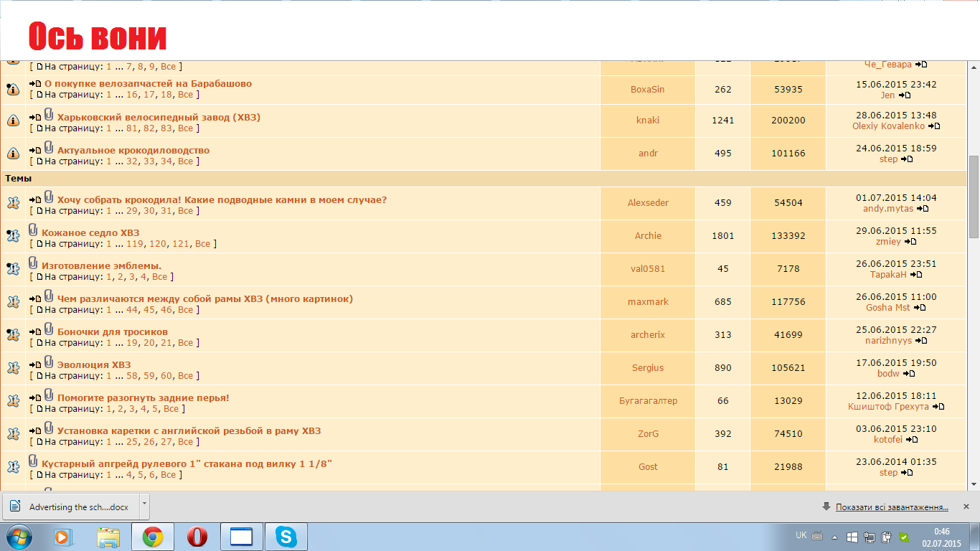
Task: Show all pages of Изготовление эмблемы topic
Action: tap(159, 277)
